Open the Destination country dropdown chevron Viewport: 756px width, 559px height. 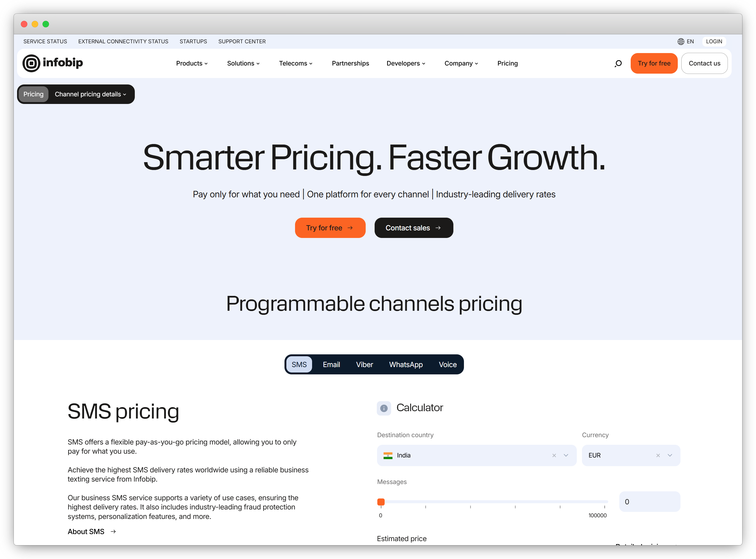[565, 455]
